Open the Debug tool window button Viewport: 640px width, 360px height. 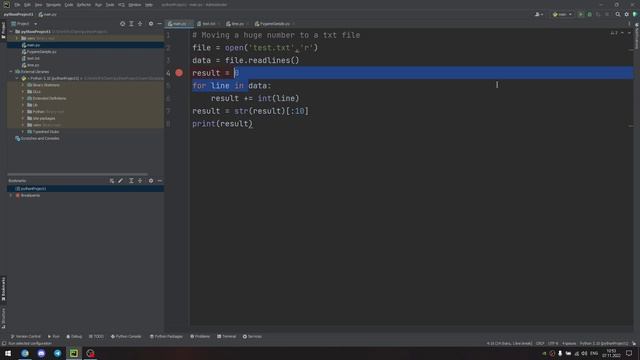74,336
